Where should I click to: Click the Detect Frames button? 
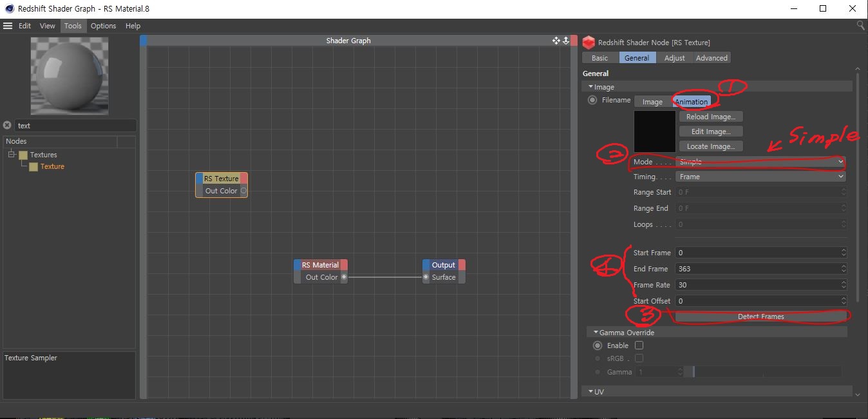pos(760,317)
